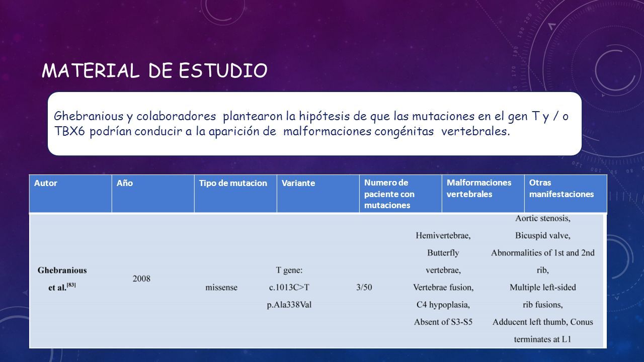
Task: Click the slide title MATERIAL DE ESTUDIO
Action: point(154,71)
